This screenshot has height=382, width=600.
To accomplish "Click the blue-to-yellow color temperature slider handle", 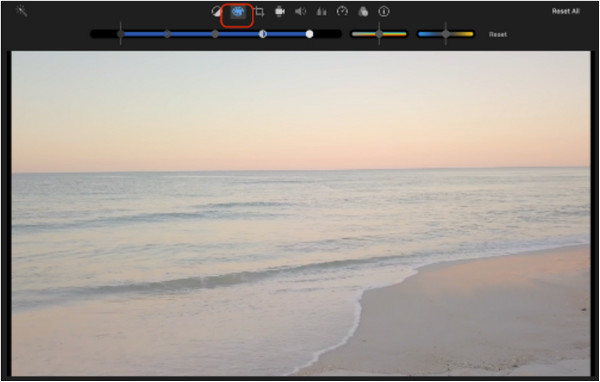I will (445, 34).
